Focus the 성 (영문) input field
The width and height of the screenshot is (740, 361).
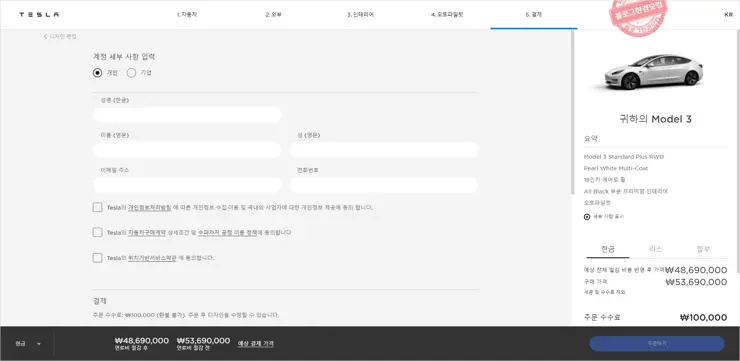pyautogui.click(x=384, y=150)
